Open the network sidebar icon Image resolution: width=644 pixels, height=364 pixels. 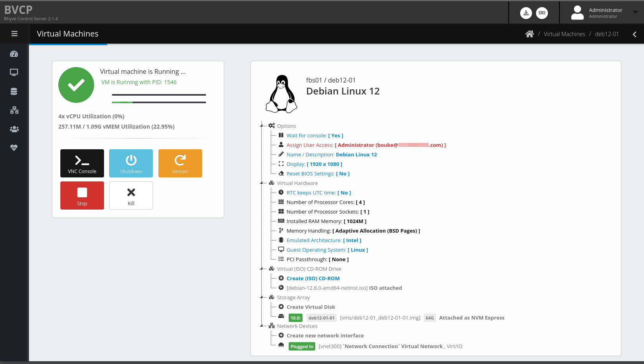[14, 110]
